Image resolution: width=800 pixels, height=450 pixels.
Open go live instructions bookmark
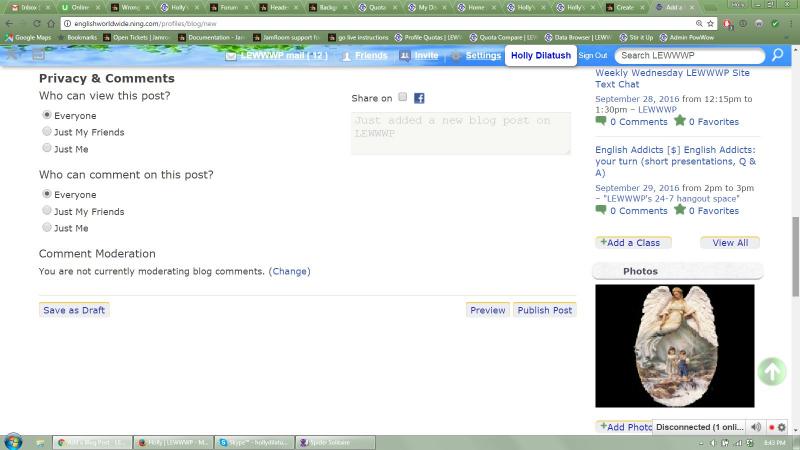(x=358, y=37)
